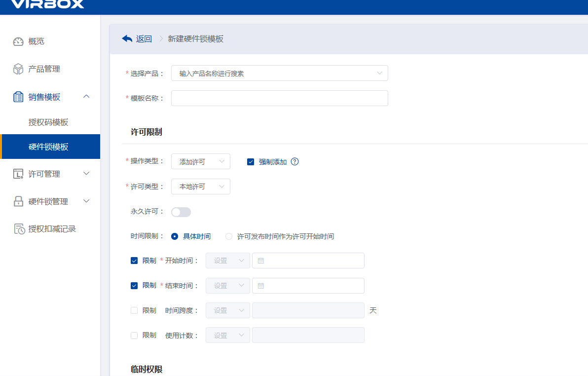Click the calendar icon in 结束时间 field

click(261, 286)
